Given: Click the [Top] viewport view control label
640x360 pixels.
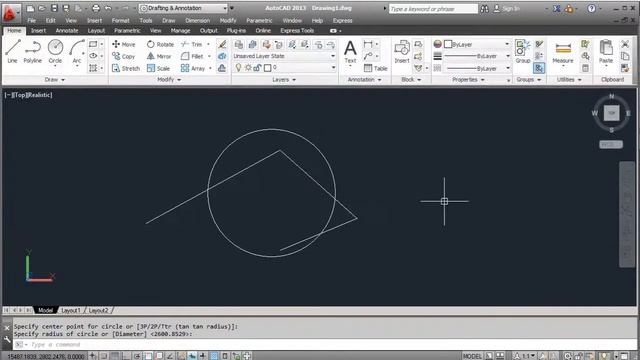Looking at the screenshot, I should click(19, 95).
